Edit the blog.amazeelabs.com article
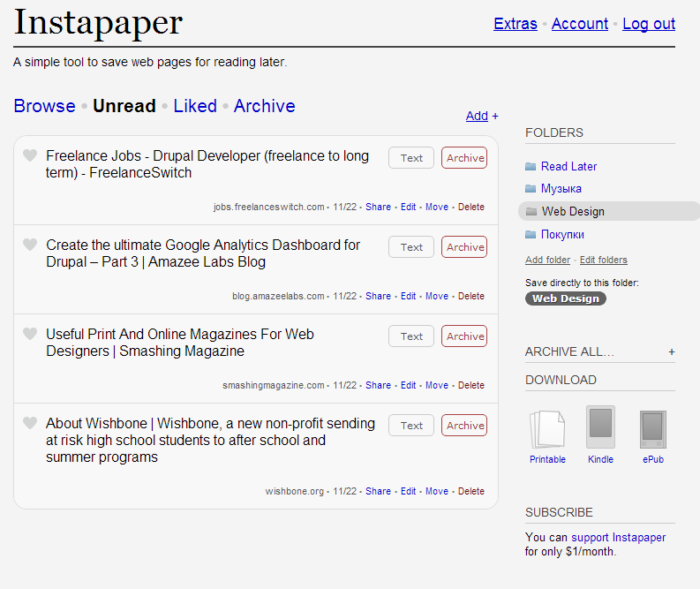The height and width of the screenshot is (589, 700). [408, 296]
